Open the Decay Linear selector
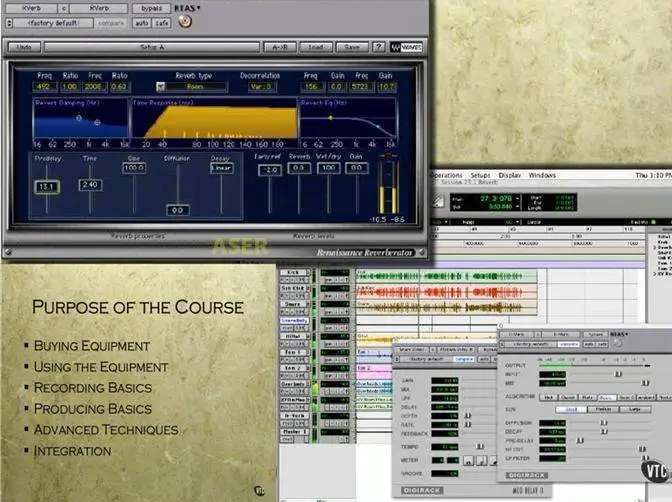This screenshot has height=502, width=672. [x=221, y=168]
